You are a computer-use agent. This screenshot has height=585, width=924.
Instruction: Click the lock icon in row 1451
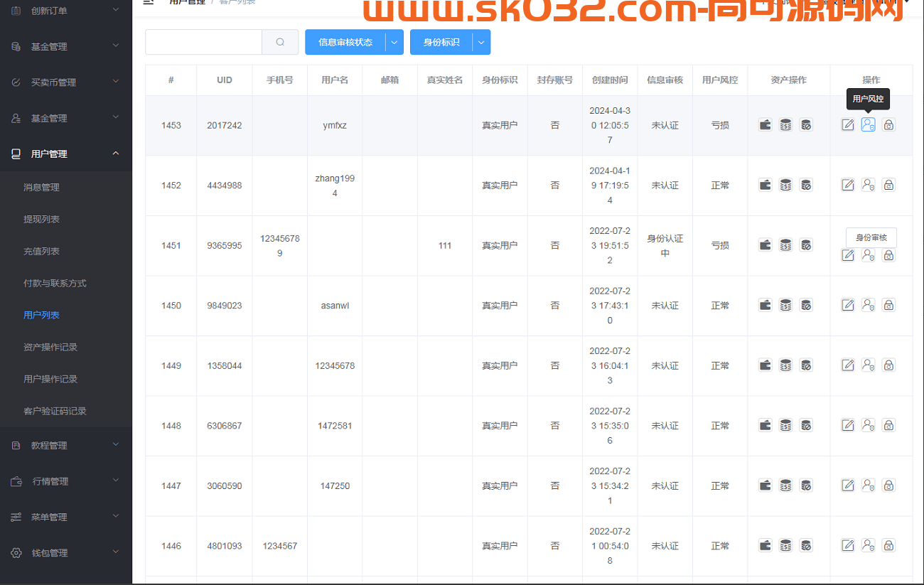888,255
